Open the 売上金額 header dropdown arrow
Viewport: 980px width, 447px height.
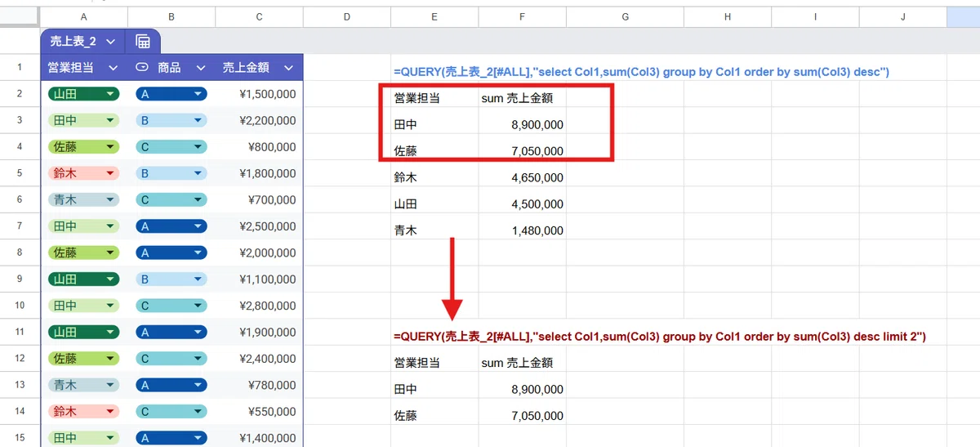coord(287,68)
